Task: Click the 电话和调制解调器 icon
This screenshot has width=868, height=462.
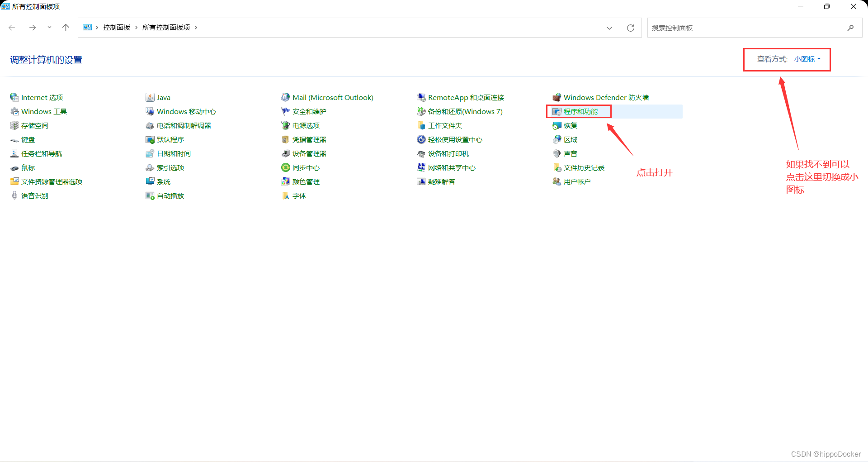Action: coord(150,125)
